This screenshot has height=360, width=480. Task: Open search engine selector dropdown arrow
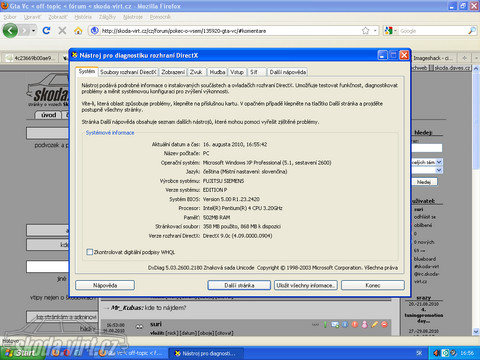(395, 31)
